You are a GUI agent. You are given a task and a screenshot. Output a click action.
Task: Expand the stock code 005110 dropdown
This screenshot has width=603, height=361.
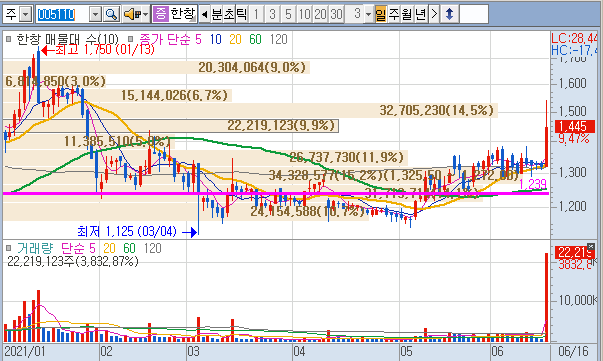[x=95, y=15]
